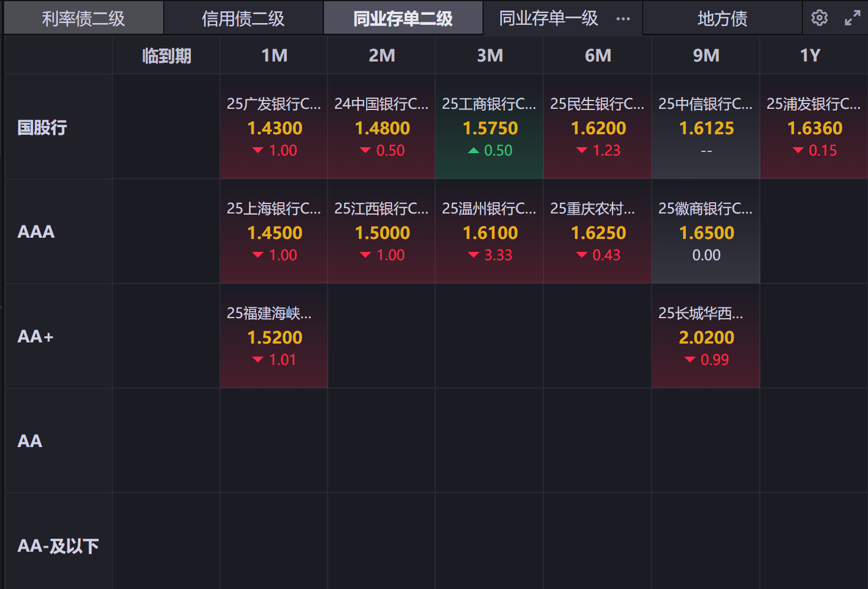Screen dimensions: 868x589
Task: Open the 地方债 tab
Action: click(x=722, y=18)
